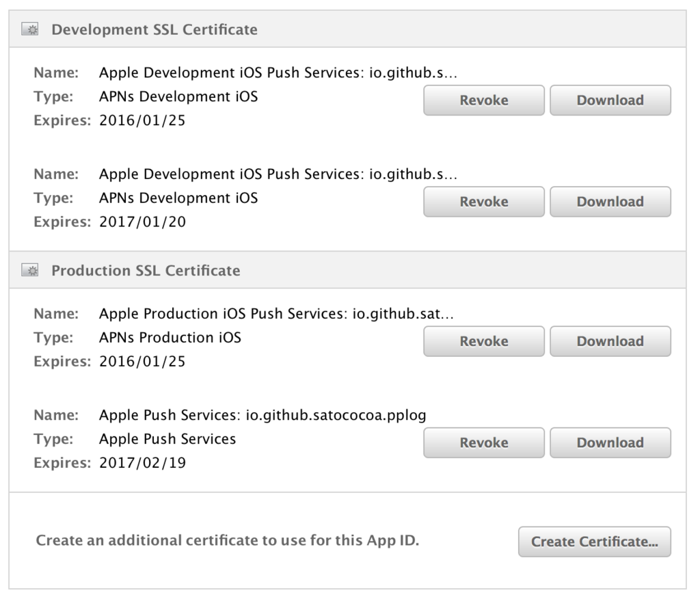700x599 pixels.
Task: Click the Apple Production iOS Push Services name
Action: point(276,315)
